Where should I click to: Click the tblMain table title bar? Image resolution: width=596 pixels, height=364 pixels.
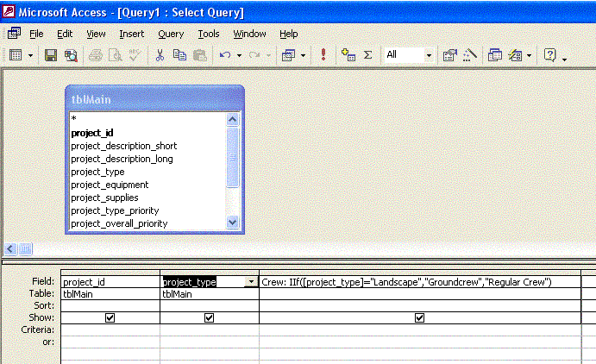pos(154,99)
